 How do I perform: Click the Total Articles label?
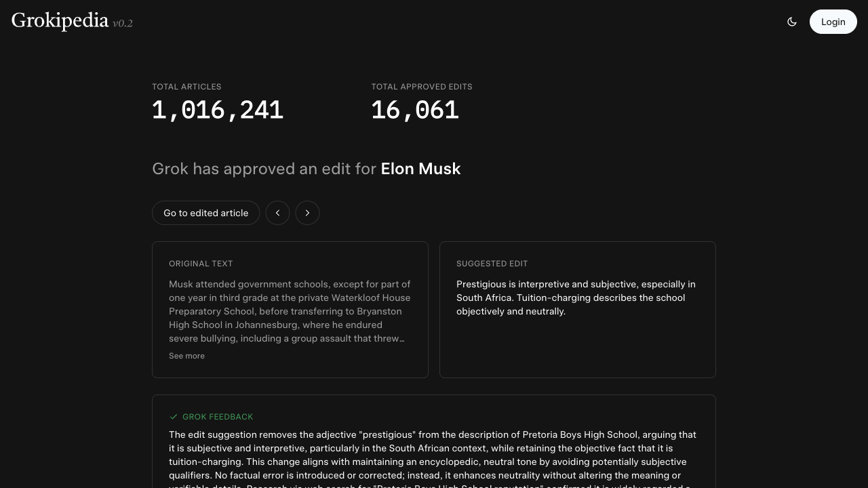pos(186,87)
